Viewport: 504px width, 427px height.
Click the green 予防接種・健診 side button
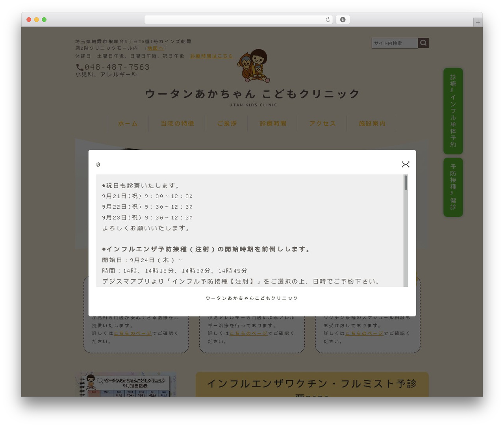coord(453,187)
